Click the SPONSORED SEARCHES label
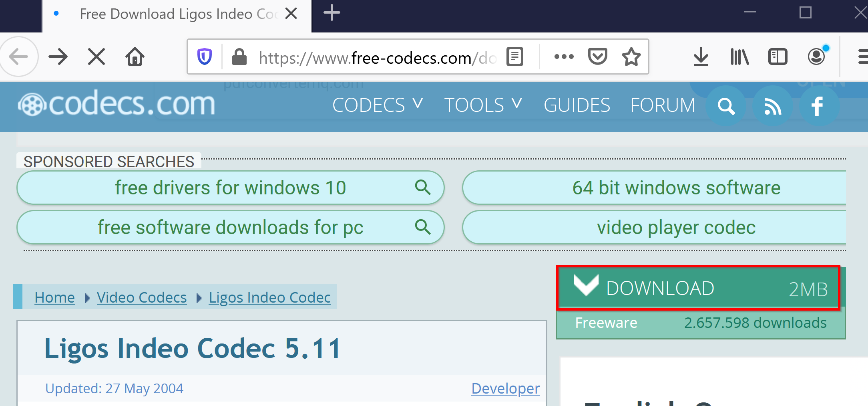 [x=109, y=162]
